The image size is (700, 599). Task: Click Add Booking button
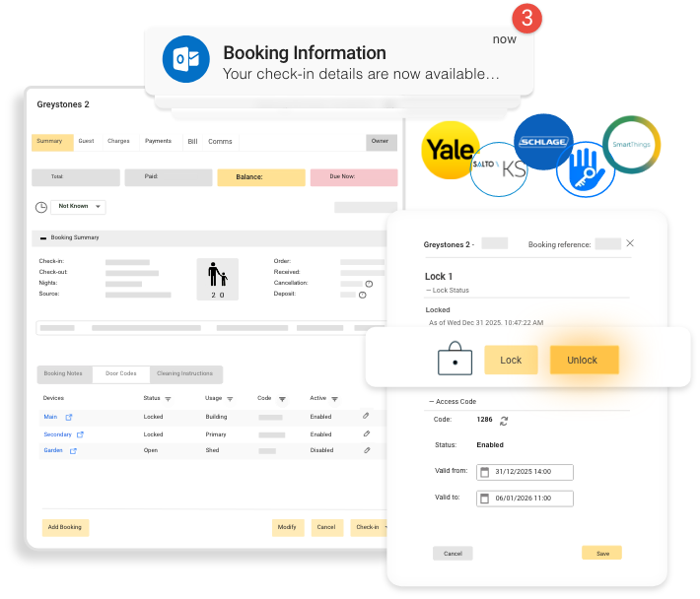(65, 528)
